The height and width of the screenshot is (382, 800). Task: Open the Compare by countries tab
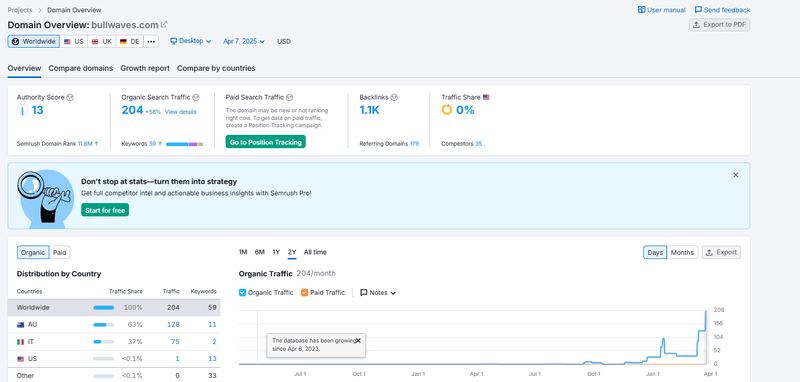[x=216, y=68]
